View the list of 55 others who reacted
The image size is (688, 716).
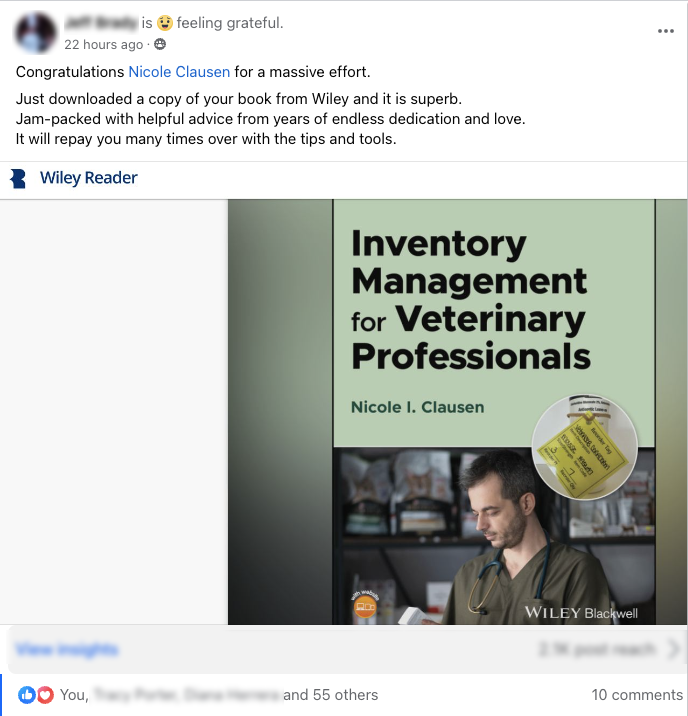pos(331,695)
